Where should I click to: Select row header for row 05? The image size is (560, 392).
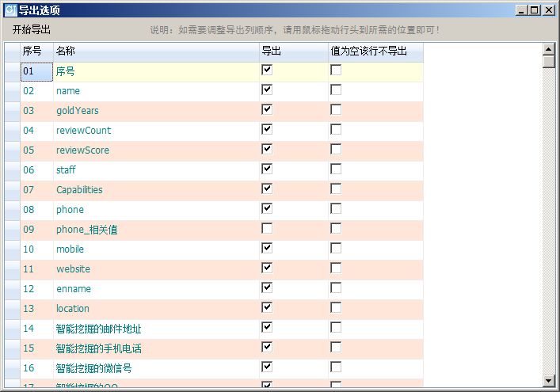[x=12, y=150]
